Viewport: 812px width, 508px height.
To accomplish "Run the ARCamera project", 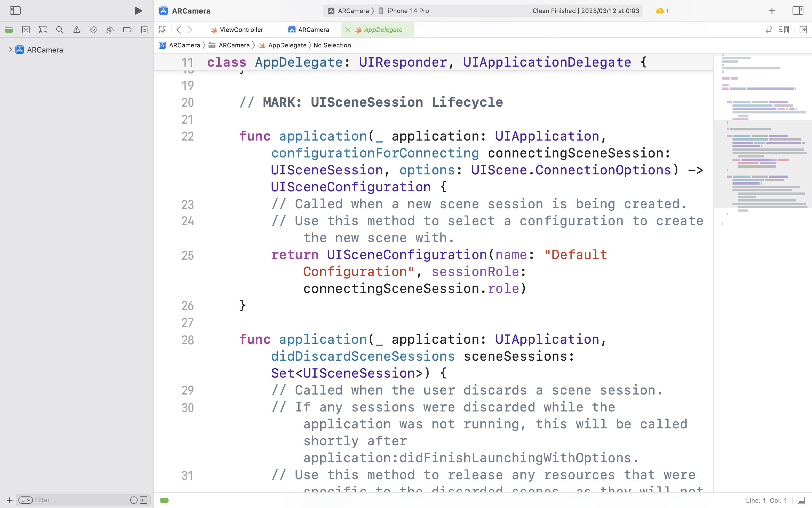I will [138, 11].
